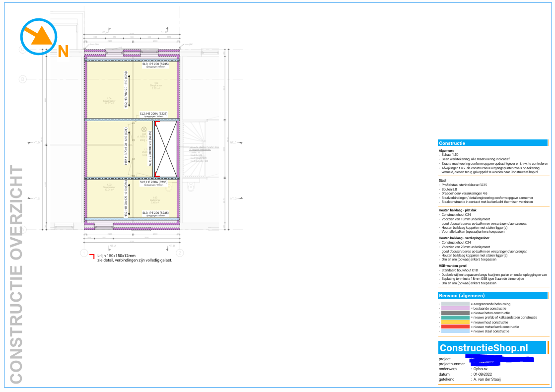
Task: Click grid bubble number 2 at bottom
Action: [x=179, y=253]
